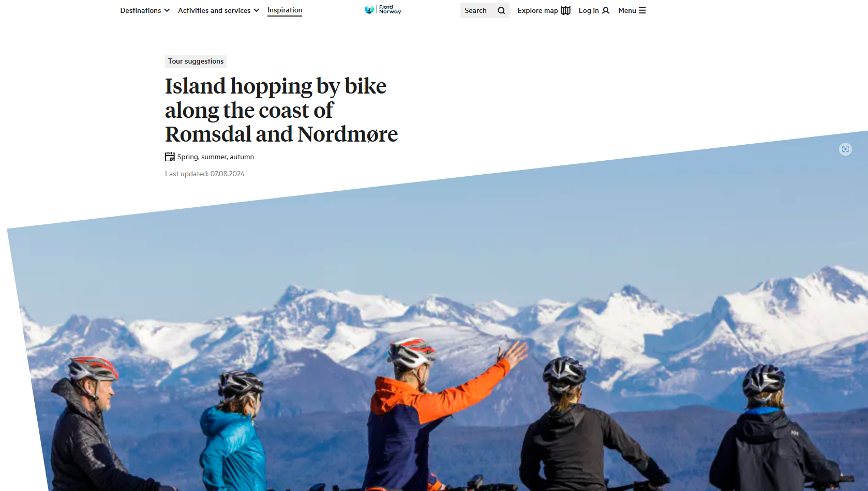Open the hamburger Menu icon

tap(642, 10)
